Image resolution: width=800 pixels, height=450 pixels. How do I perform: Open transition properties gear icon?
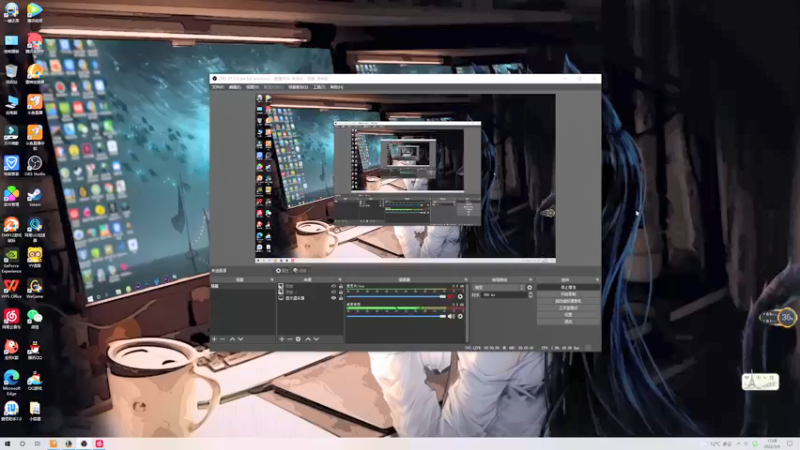(x=530, y=288)
